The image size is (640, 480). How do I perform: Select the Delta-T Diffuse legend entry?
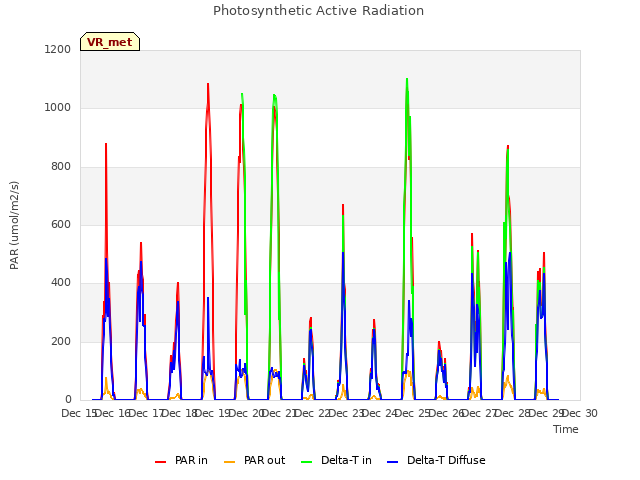click(x=436, y=460)
